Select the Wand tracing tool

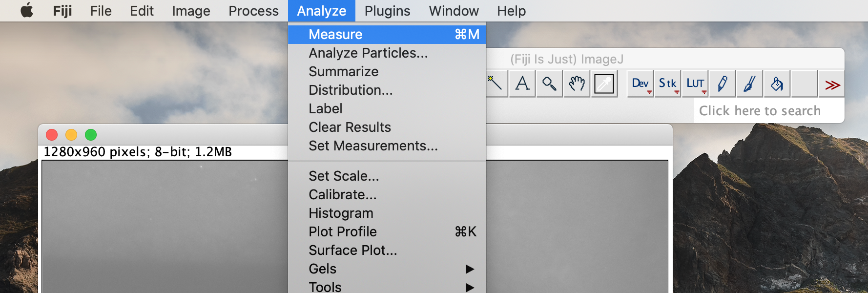point(496,84)
